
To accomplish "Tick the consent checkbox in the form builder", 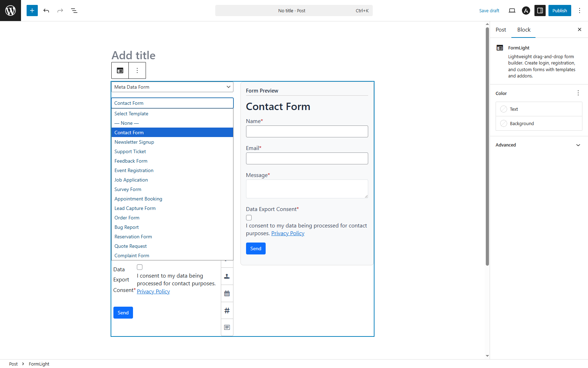I will tap(139, 267).
